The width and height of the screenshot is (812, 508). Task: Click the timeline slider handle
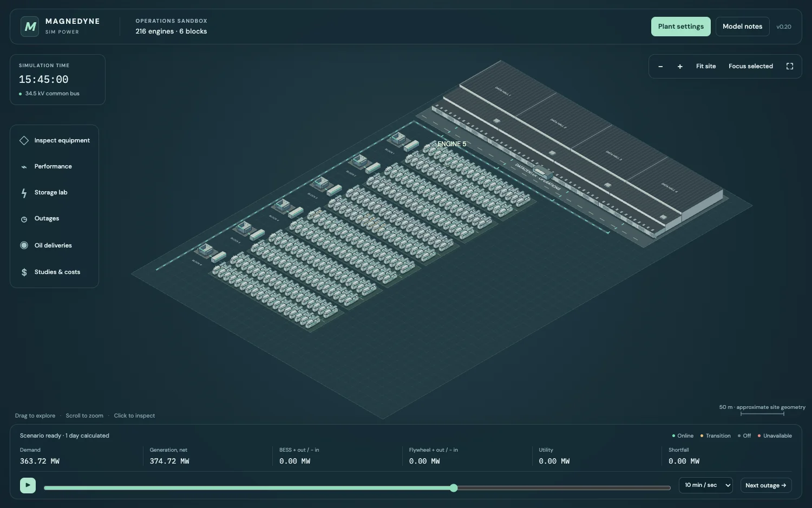[x=454, y=488]
